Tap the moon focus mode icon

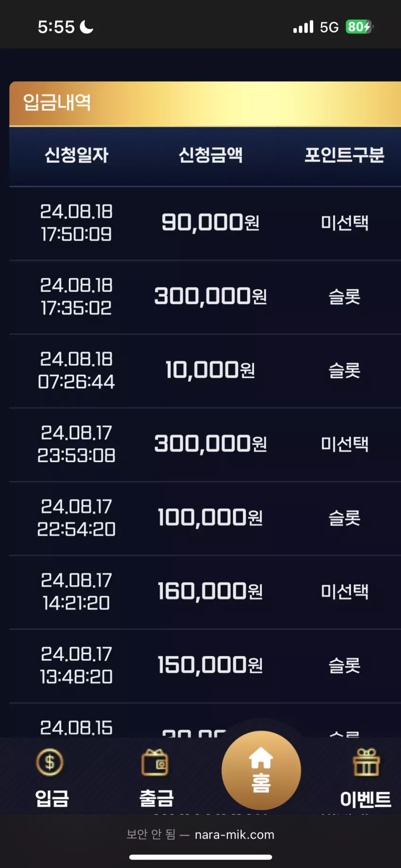coord(87,27)
